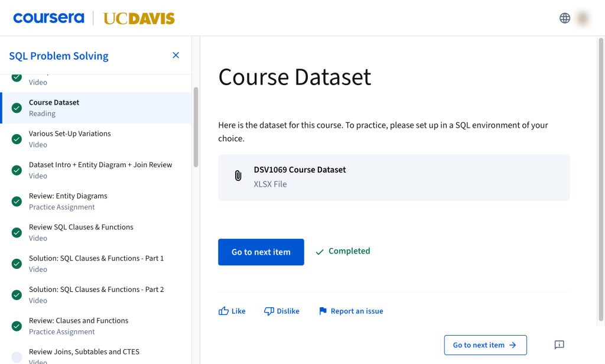
Task: Click the checkmark beside Dataset Intro + Entity Diagram
Action: point(17,170)
